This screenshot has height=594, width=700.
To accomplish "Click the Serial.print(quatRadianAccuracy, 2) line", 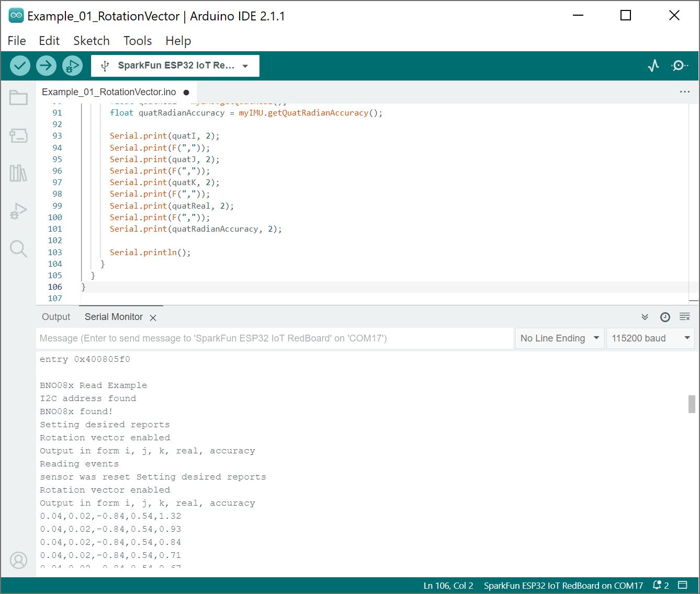I will click(196, 229).
